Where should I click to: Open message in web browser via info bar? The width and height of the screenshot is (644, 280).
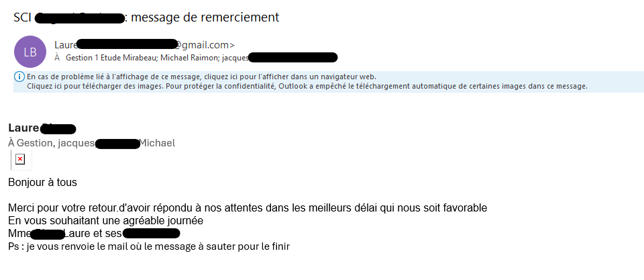[201, 77]
